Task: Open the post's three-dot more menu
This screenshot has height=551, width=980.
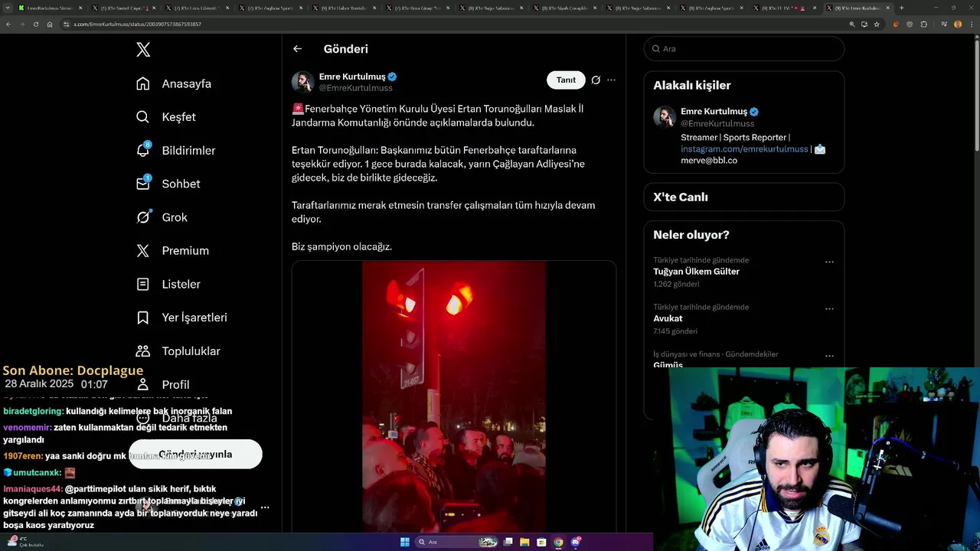Action: point(611,80)
